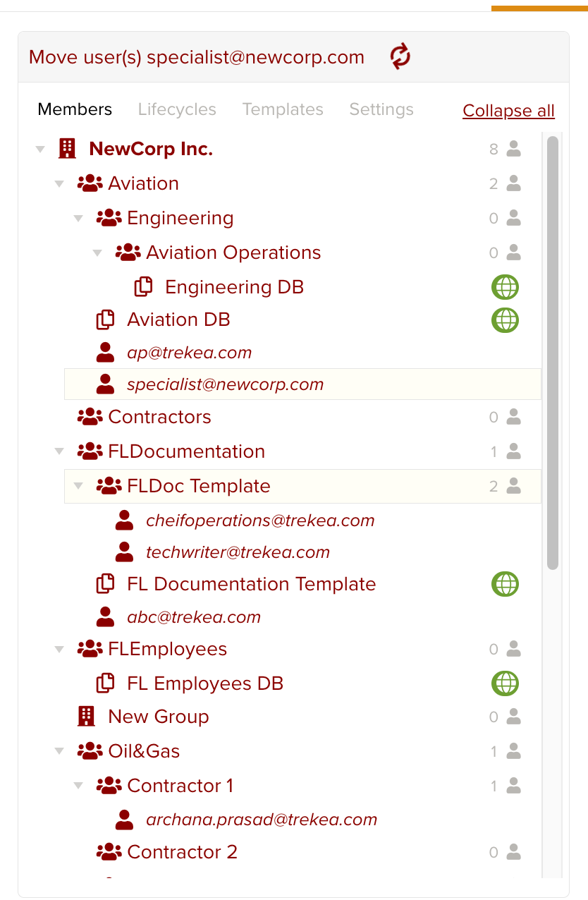The height and width of the screenshot is (900, 588).
Task: Collapse the Aviation group
Action: tap(59, 184)
